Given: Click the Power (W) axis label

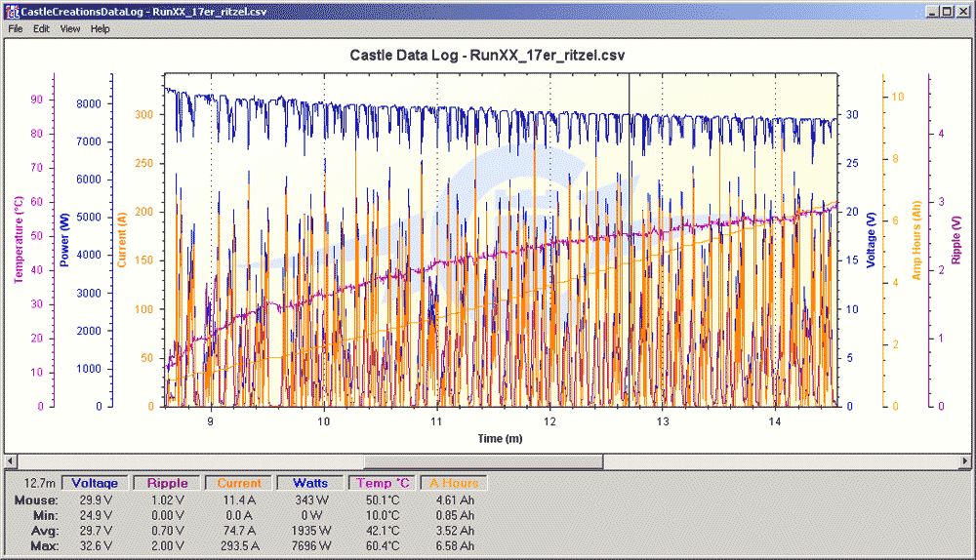Looking at the screenshot, I should point(64,240).
